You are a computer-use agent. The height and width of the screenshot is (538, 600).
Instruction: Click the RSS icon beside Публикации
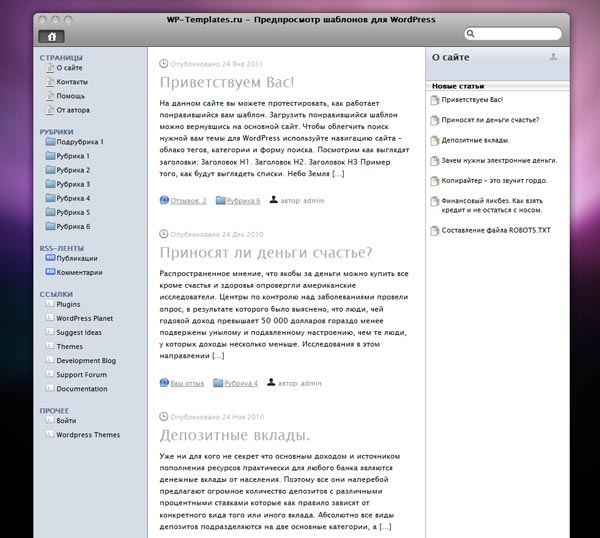click(49, 258)
